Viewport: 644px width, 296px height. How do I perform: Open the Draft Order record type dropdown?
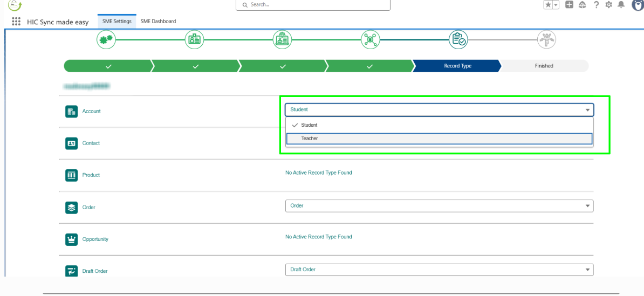tap(440, 270)
